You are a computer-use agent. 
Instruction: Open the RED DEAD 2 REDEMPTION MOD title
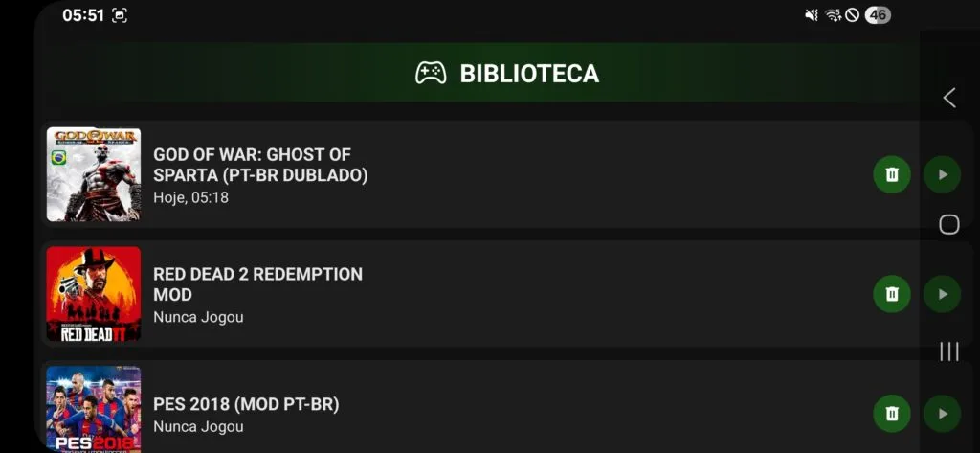(258, 284)
